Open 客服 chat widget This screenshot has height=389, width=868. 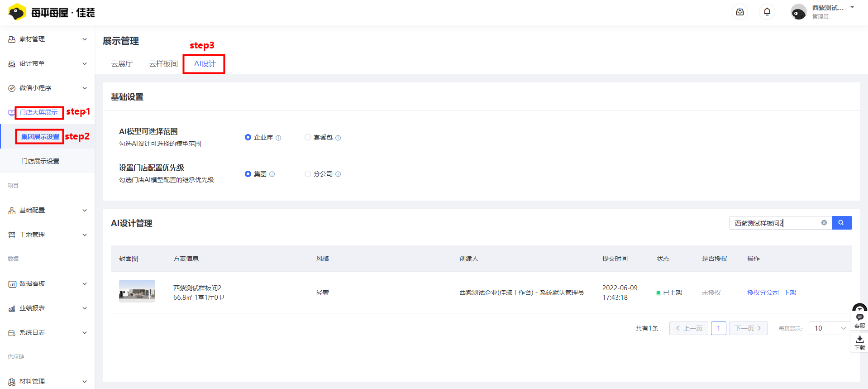[859, 321]
